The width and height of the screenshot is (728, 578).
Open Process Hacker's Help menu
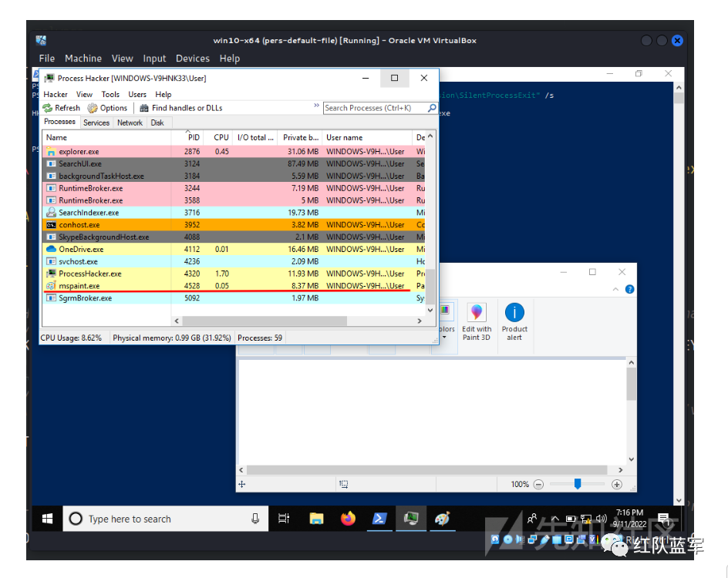(163, 94)
